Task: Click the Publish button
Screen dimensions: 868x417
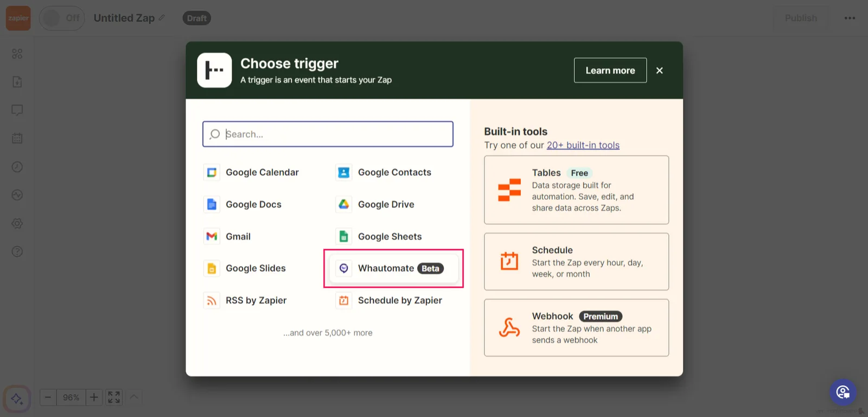Action: coord(801,18)
